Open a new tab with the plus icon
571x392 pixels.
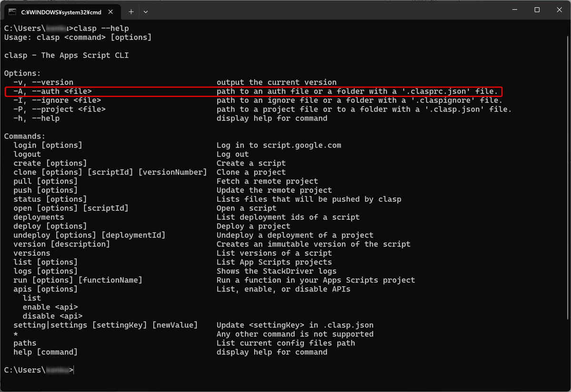[131, 11]
